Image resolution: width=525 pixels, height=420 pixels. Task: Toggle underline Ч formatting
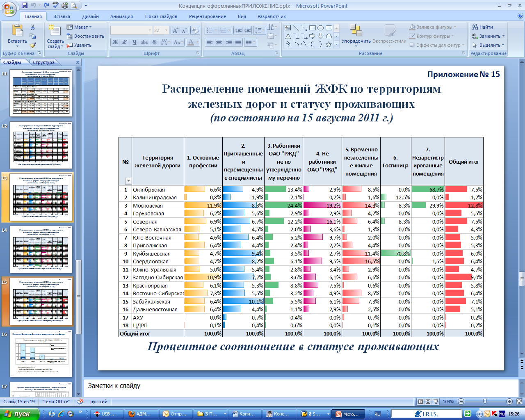tap(134, 42)
